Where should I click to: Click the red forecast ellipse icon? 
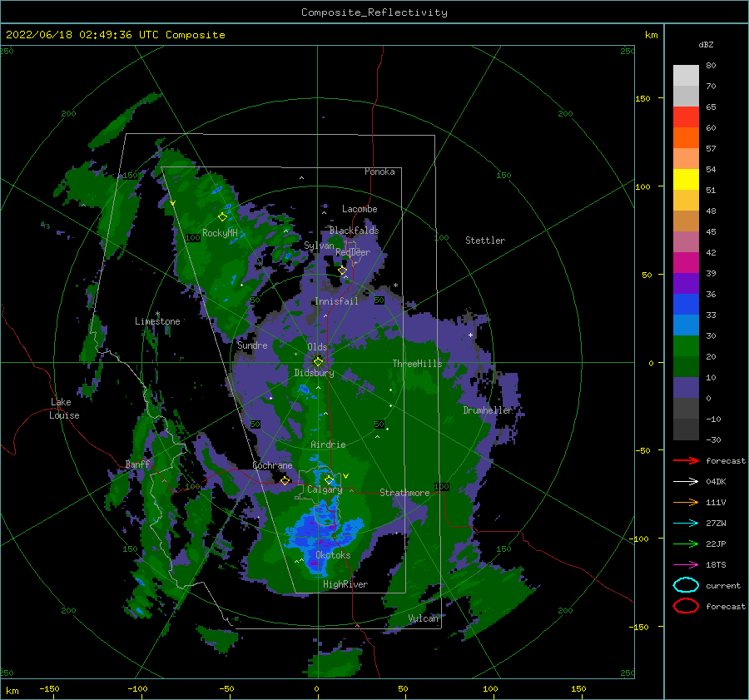coord(686,606)
